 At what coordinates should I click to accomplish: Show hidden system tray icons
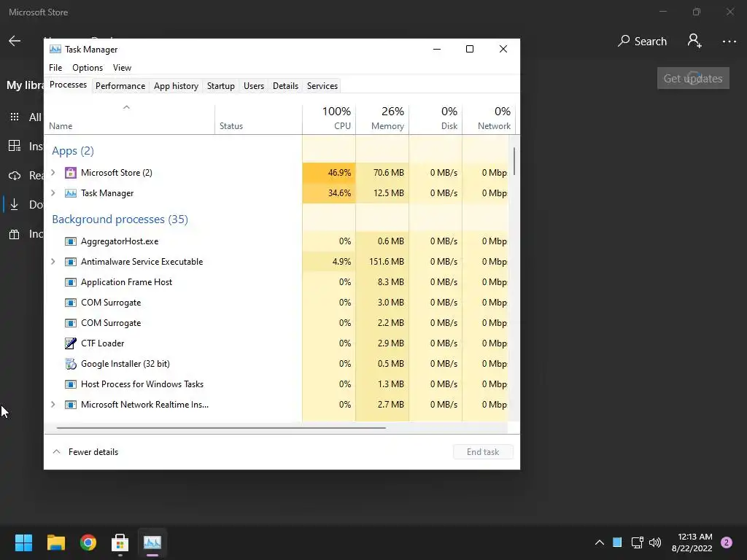pyautogui.click(x=600, y=542)
